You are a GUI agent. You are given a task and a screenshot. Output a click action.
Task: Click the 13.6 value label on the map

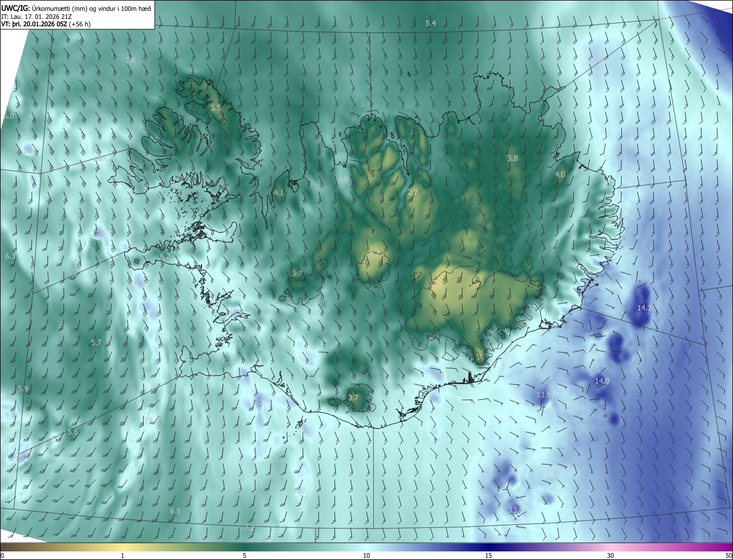click(543, 395)
